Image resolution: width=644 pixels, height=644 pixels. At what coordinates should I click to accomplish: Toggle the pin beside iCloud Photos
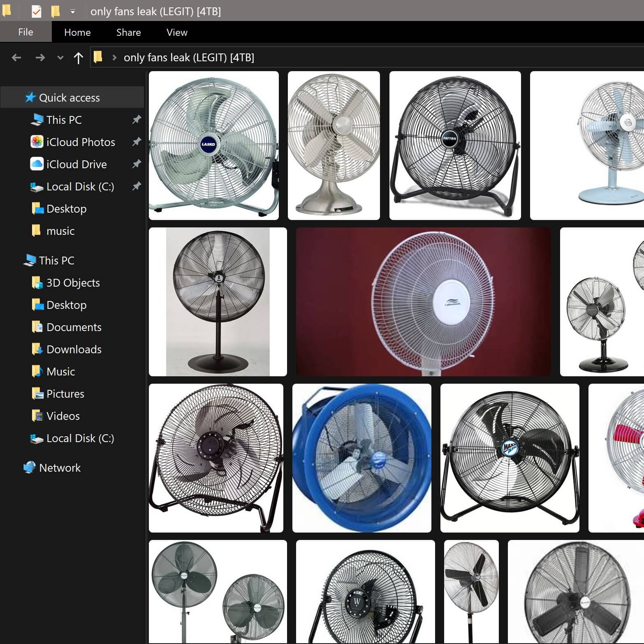[x=137, y=142]
